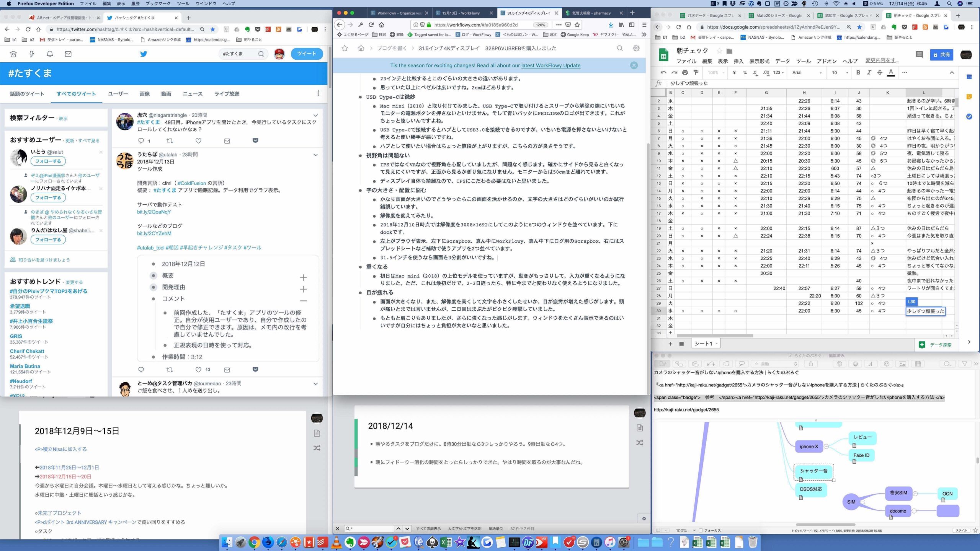This screenshot has height=551, width=980.
Task: Switch to 話題のツイート tab on Twitter
Action: [x=27, y=94]
